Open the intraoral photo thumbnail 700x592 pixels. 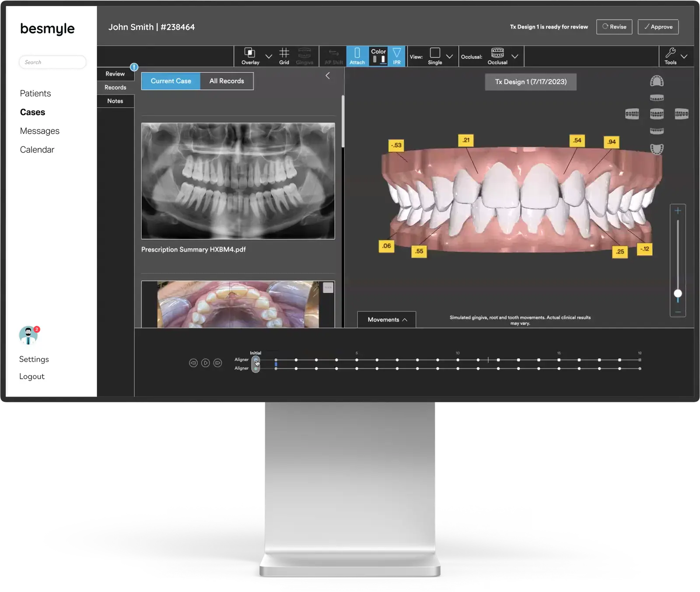tap(238, 304)
